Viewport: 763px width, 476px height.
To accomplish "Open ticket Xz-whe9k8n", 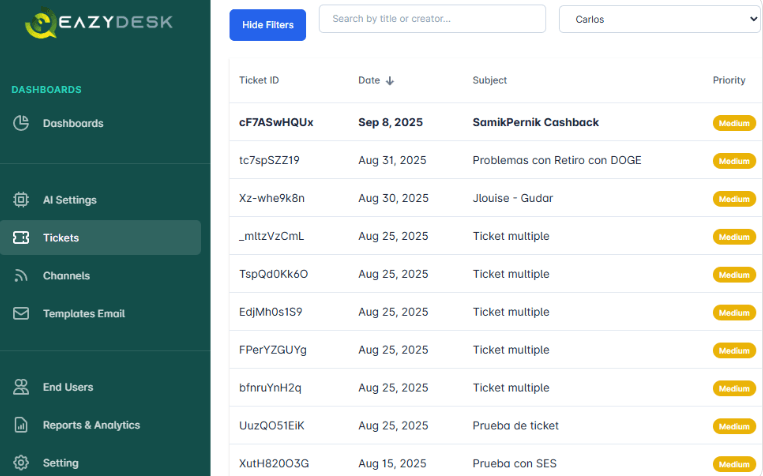I will tap(272, 198).
